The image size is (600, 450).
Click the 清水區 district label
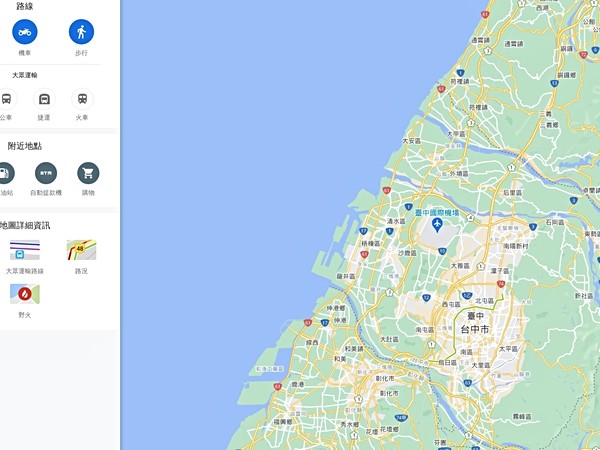coord(396,221)
